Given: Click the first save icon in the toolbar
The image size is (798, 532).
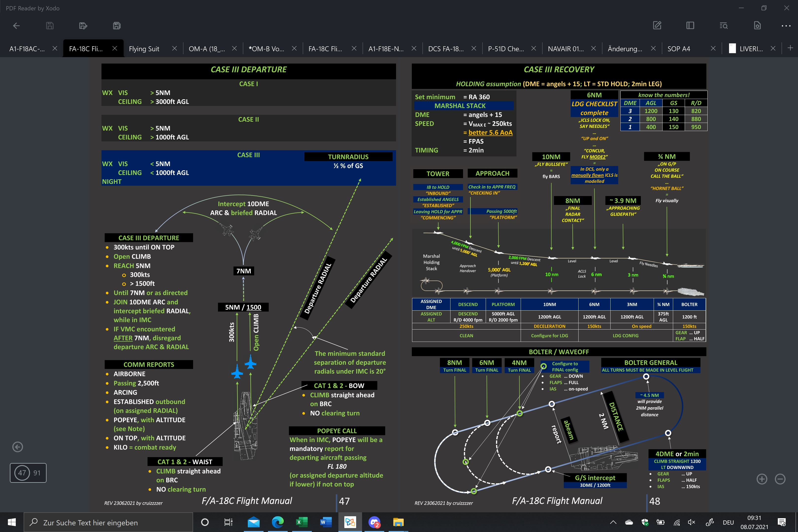Looking at the screenshot, I should (50, 25).
